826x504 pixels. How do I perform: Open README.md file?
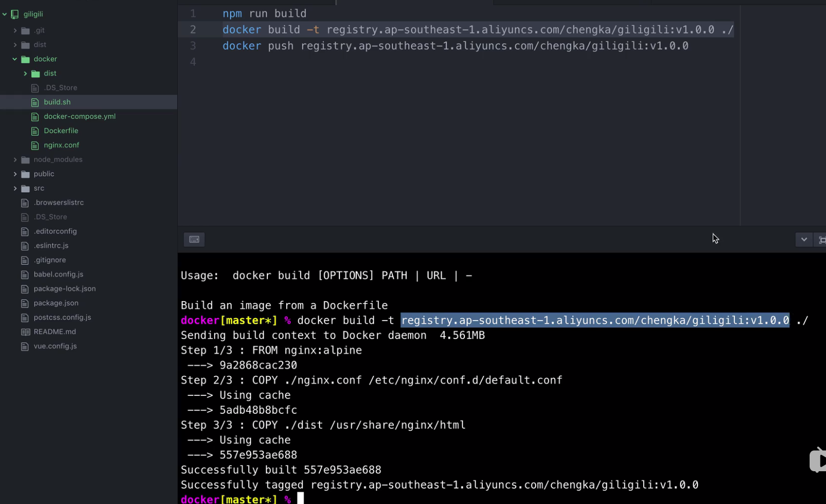point(55,331)
